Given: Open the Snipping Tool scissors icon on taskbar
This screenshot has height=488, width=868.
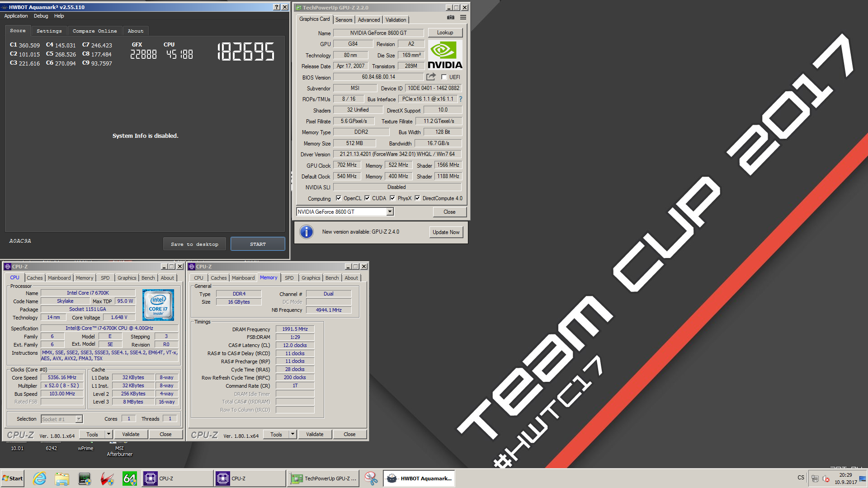Looking at the screenshot, I should click(371, 479).
